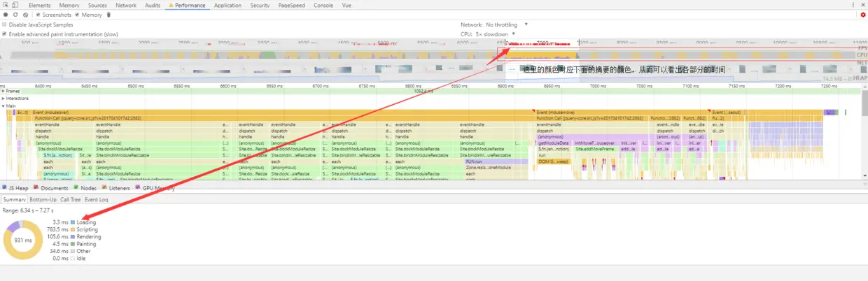
Task: Click Range: 6.34 s – 7.27 s text
Action: point(27,210)
